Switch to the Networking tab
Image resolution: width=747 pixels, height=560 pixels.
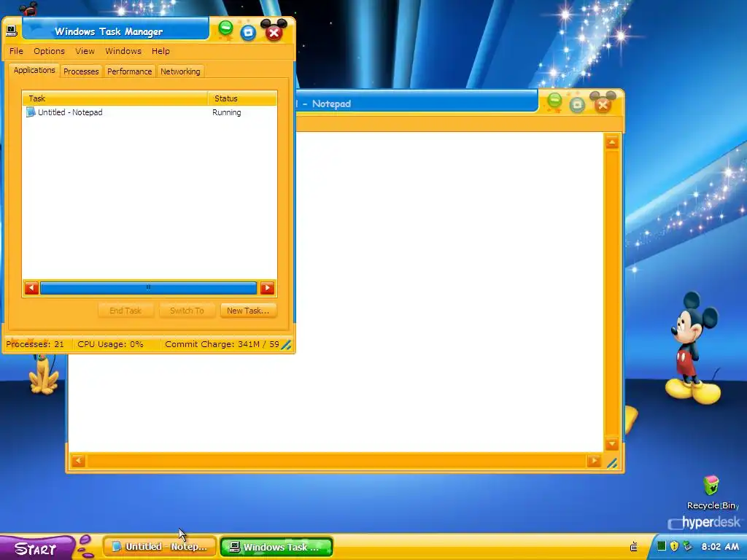click(x=180, y=71)
